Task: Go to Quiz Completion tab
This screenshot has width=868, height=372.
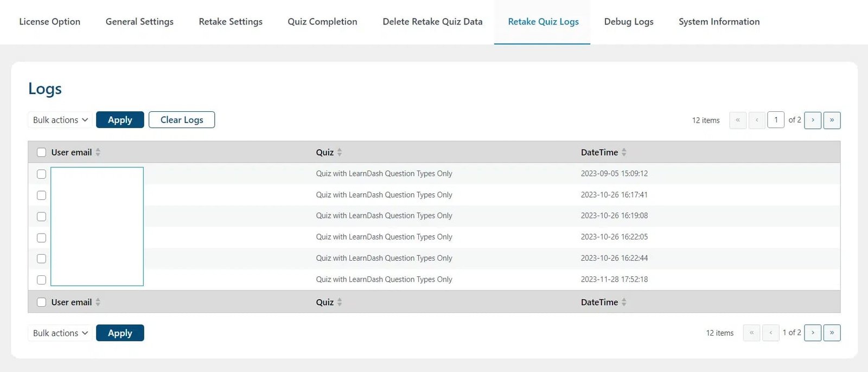Action: 322,22
